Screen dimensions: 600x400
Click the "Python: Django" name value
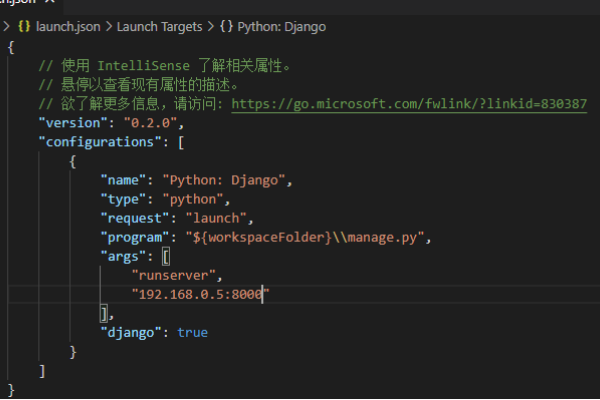pos(232,180)
